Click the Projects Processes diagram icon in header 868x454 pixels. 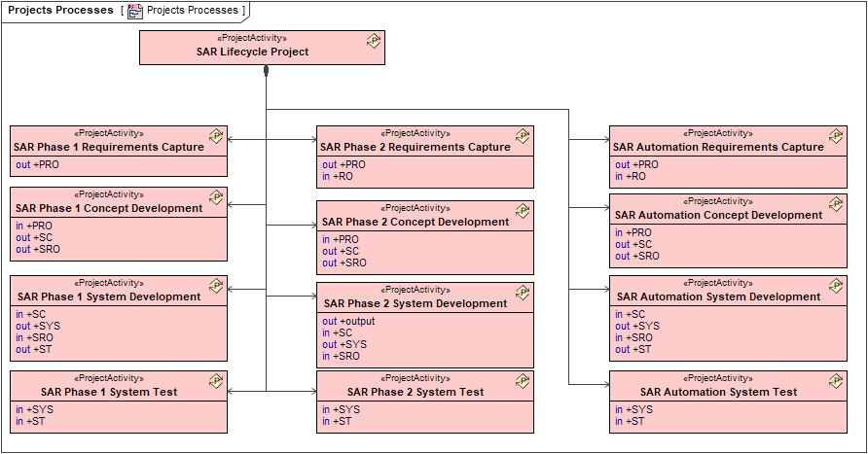(x=135, y=11)
